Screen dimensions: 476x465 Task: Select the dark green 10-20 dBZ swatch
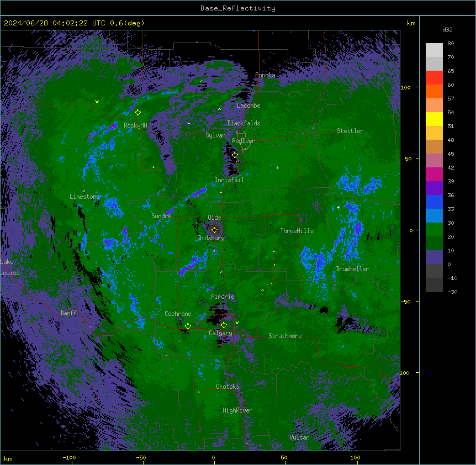pyautogui.click(x=434, y=244)
